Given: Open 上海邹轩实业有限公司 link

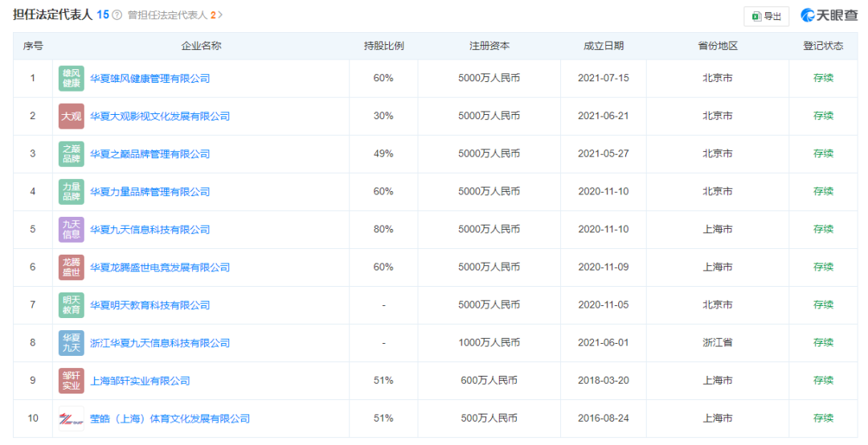Looking at the screenshot, I should (140, 381).
